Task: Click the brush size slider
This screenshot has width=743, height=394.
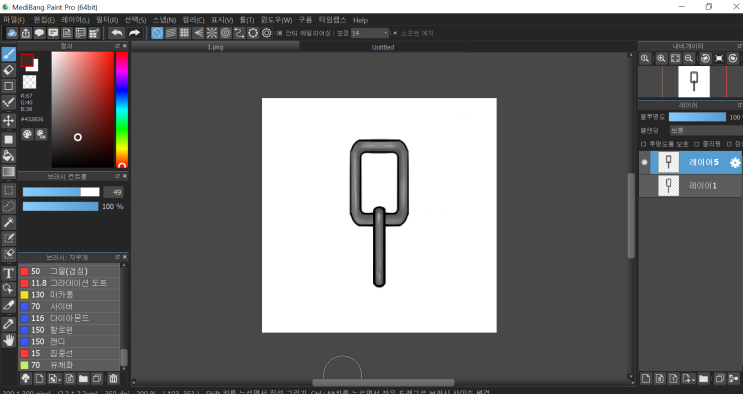Action: pyautogui.click(x=61, y=192)
